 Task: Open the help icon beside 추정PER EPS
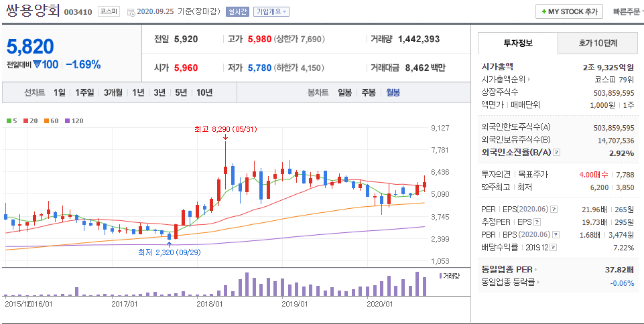click(537, 222)
